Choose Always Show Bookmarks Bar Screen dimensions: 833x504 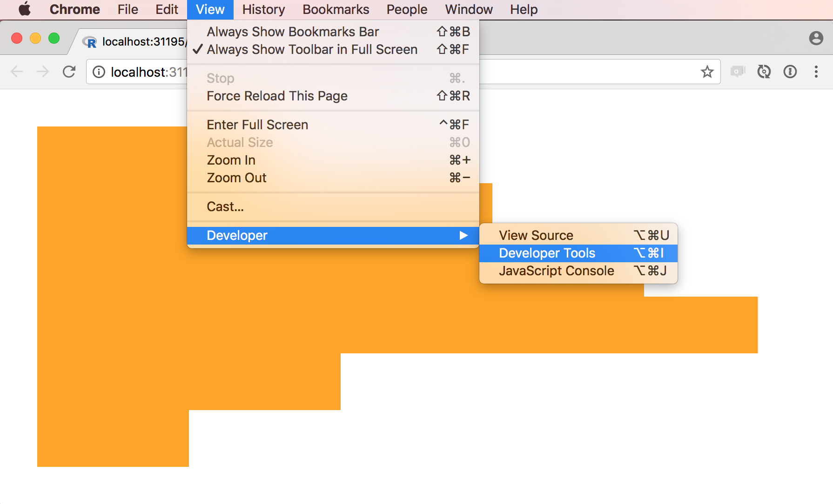[333, 32]
